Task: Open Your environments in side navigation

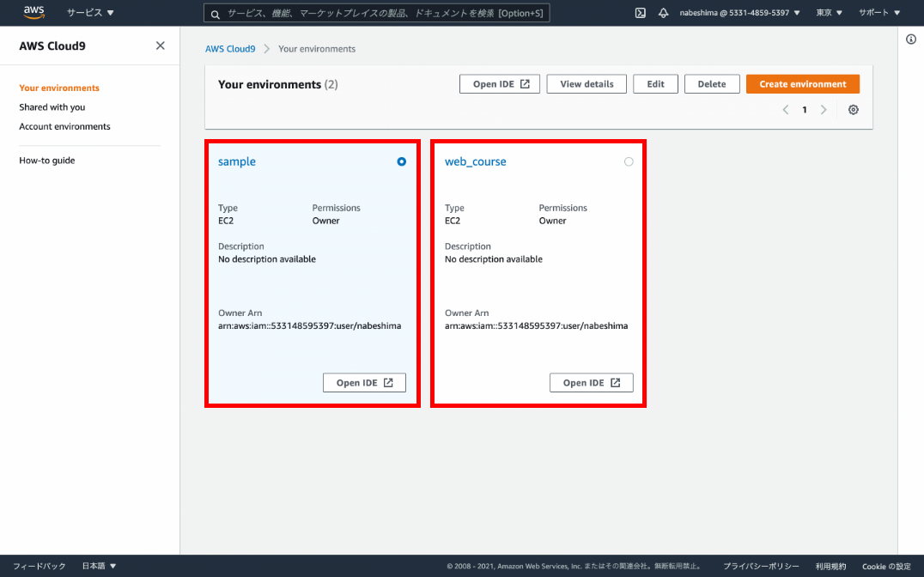Action: tap(59, 88)
